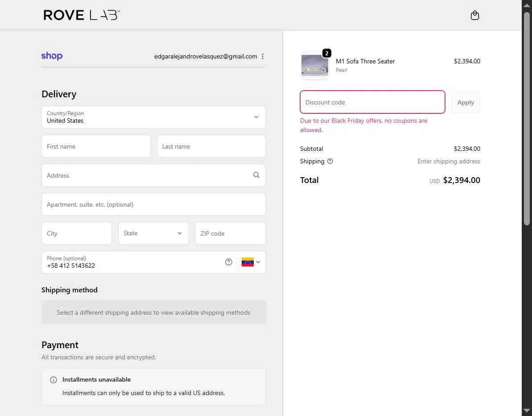The width and height of the screenshot is (532, 416).
Task: Click the M1 Sofa Three Seater thumbnail
Action: pyautogui.click(x=314, y=66)
